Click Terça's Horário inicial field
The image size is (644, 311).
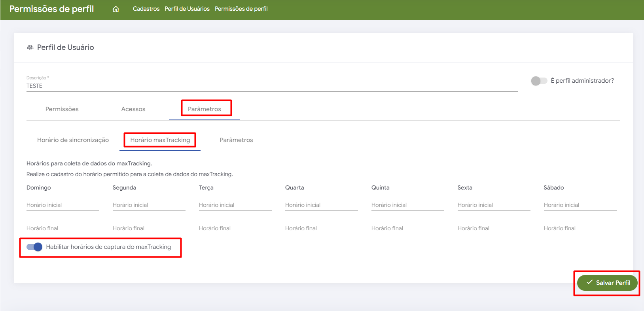coord(235,205)
